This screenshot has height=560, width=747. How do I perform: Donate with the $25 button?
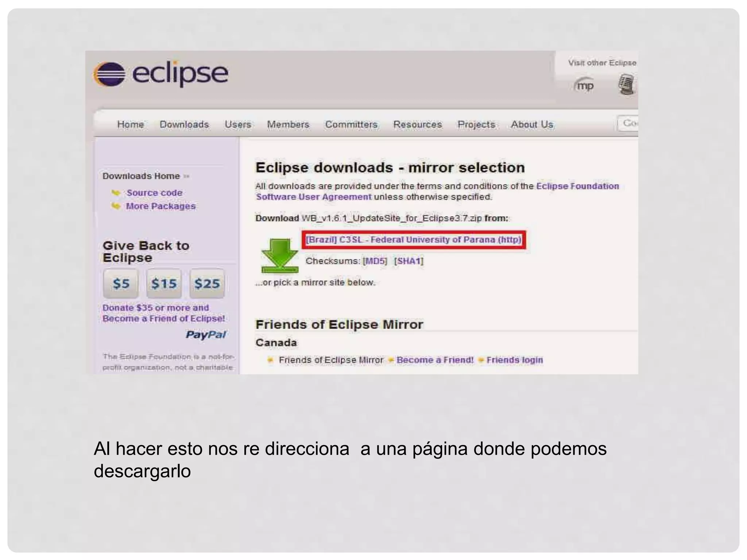click(x=207, y=283)
